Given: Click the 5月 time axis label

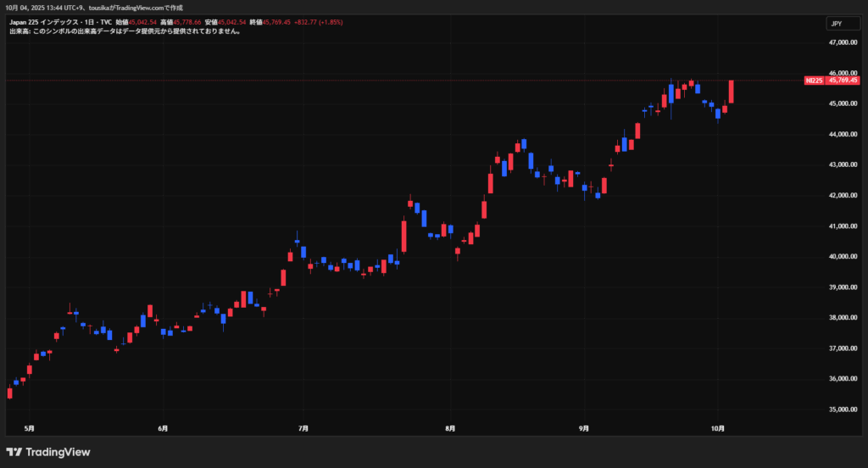Looking at the screenshot, I should pos(30,429).
